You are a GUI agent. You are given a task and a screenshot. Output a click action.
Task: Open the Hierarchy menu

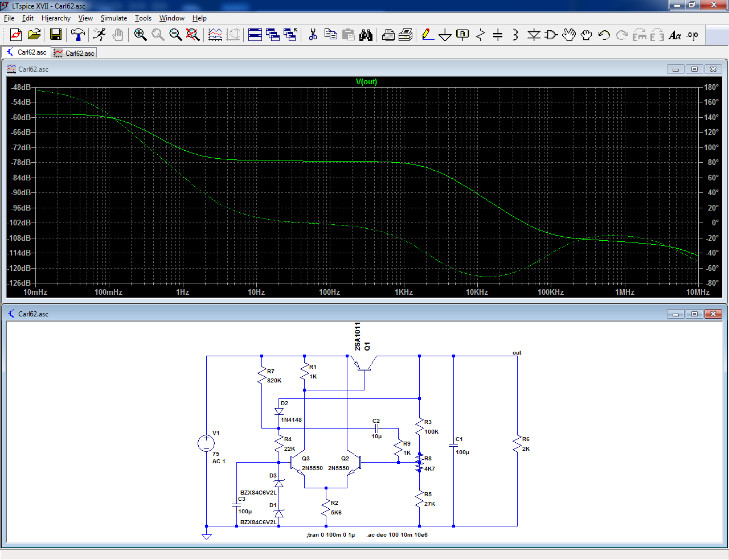(x=56, y=18)
